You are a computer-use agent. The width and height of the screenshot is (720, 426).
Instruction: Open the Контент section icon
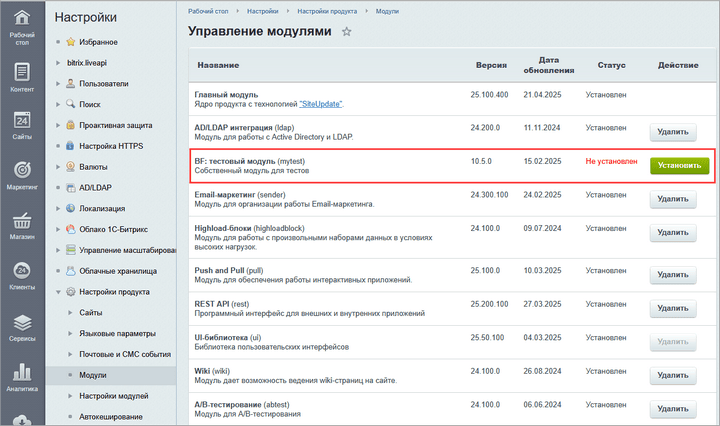[x=22, y=72]
